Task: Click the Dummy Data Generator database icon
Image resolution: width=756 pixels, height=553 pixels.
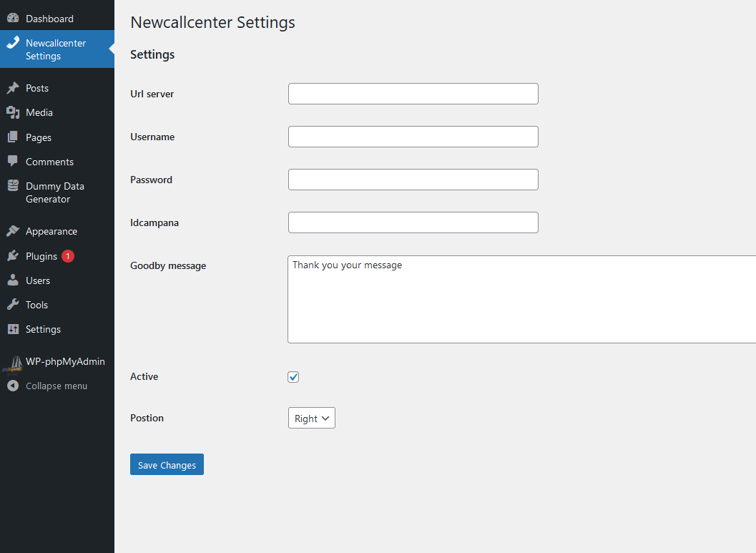Action: [13, 185]
